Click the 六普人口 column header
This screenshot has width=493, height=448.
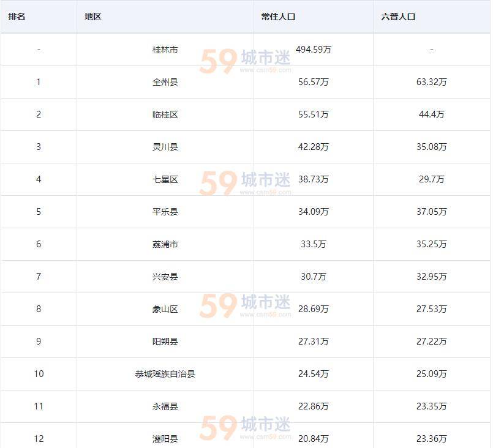398,17
